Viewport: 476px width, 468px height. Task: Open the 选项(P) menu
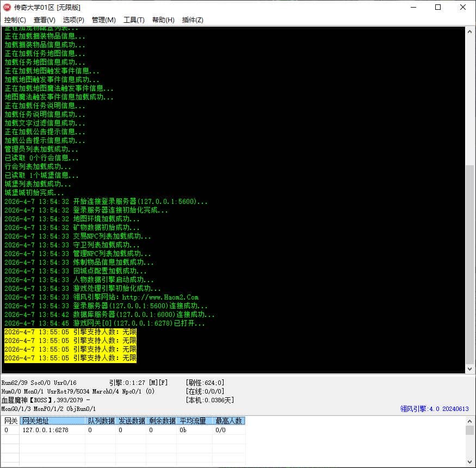click(73, 20)
